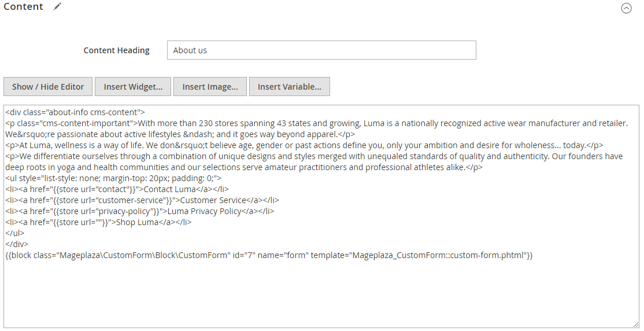Click the line beginning "At Luma, wellness"

[304, 145]
